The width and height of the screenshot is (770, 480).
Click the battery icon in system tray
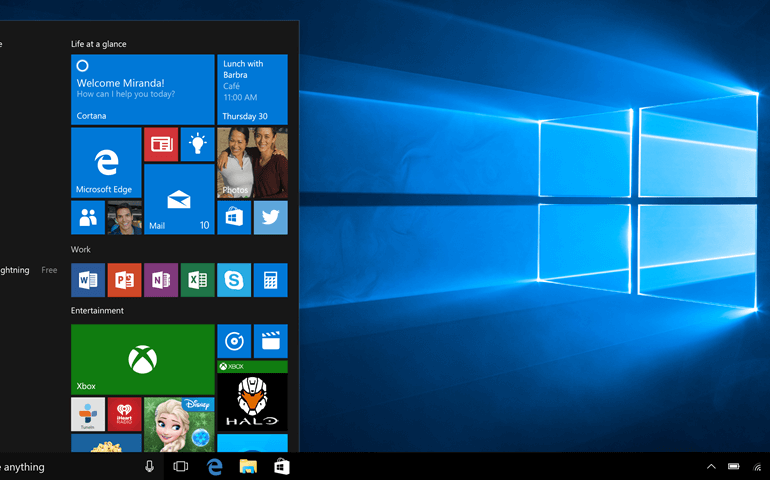[x=734, y=466]
